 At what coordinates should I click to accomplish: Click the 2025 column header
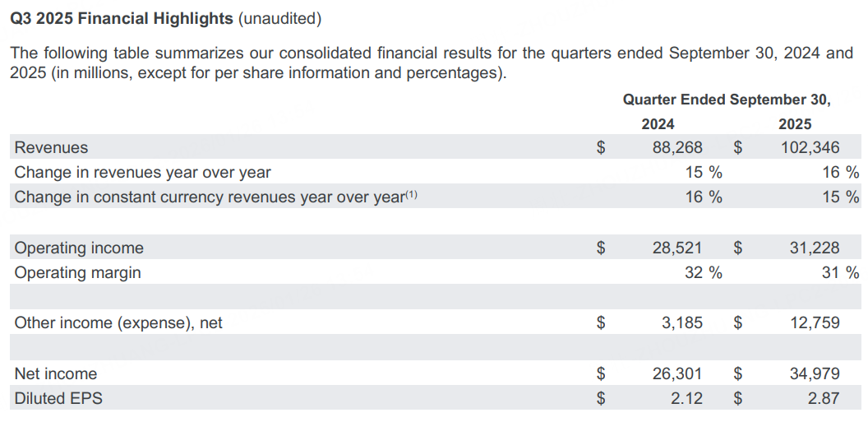795,124
